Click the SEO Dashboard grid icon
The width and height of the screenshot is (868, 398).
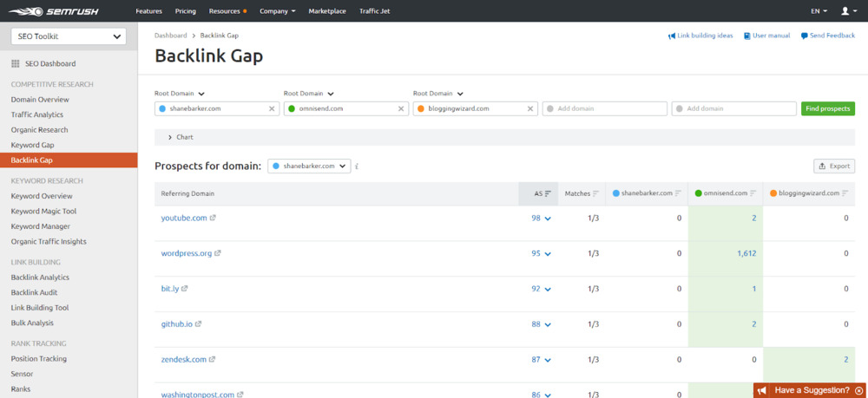(x=16, y=63)
